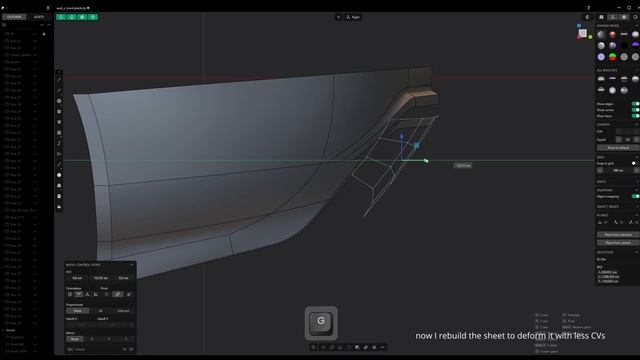This screenshot has width=640, height=360.
Task: Select the gray matcap shader sphere
Action: (601, 35)
